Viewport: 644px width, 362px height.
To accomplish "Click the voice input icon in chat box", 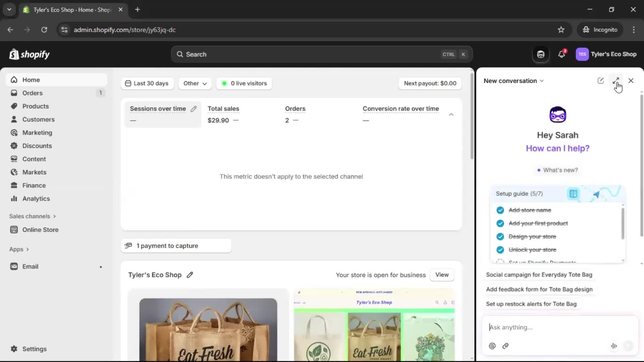I will [614, 346].
